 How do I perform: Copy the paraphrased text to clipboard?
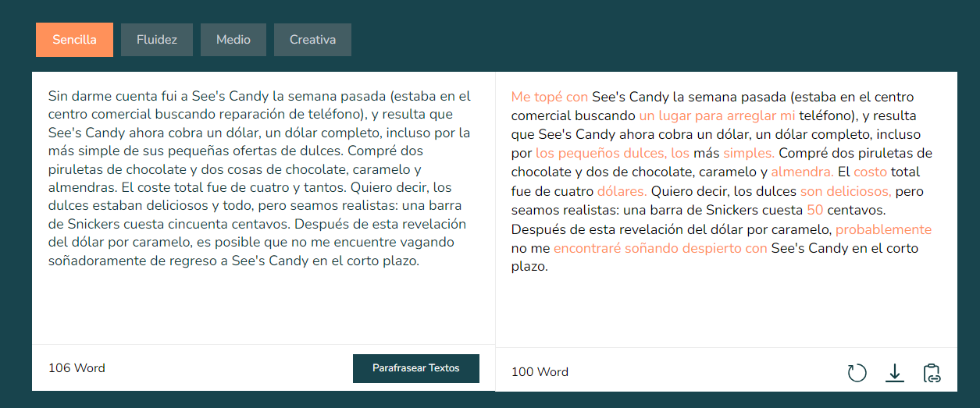932,373
